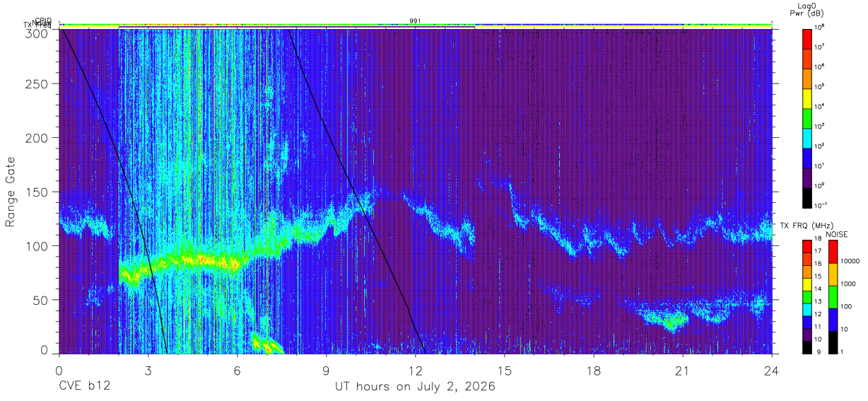
Task: Click the '21' tick on UT hours axis
Action: (683, 371)
